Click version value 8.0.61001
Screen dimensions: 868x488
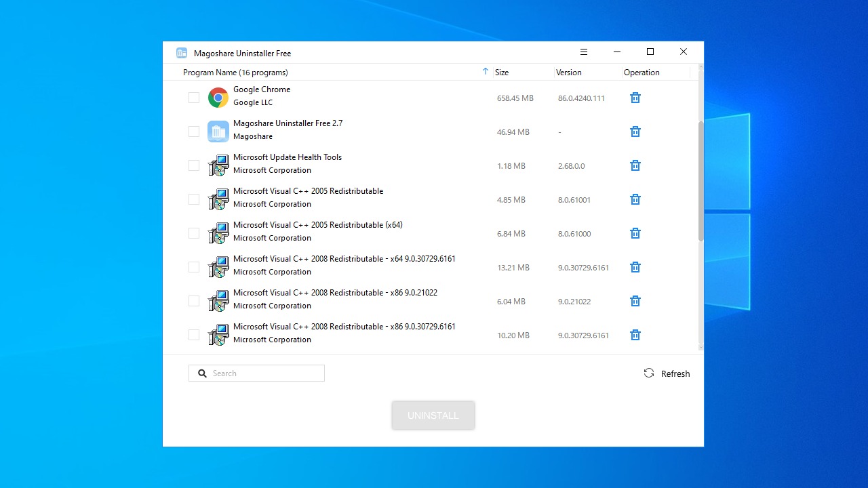[x=574, y=200]
